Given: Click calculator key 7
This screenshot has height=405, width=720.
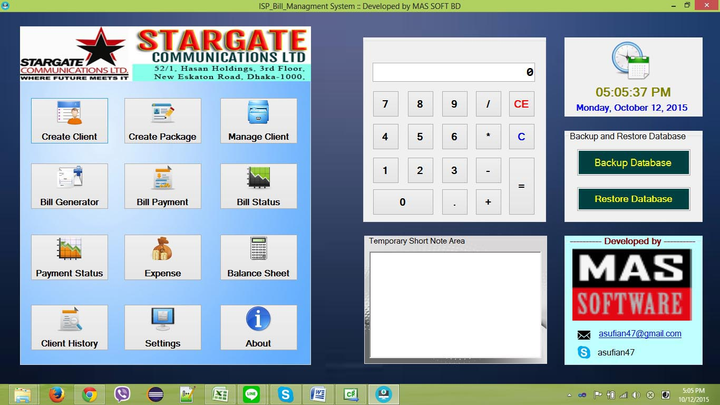Looking at the screenshot, I should click(x=385, y=104).
